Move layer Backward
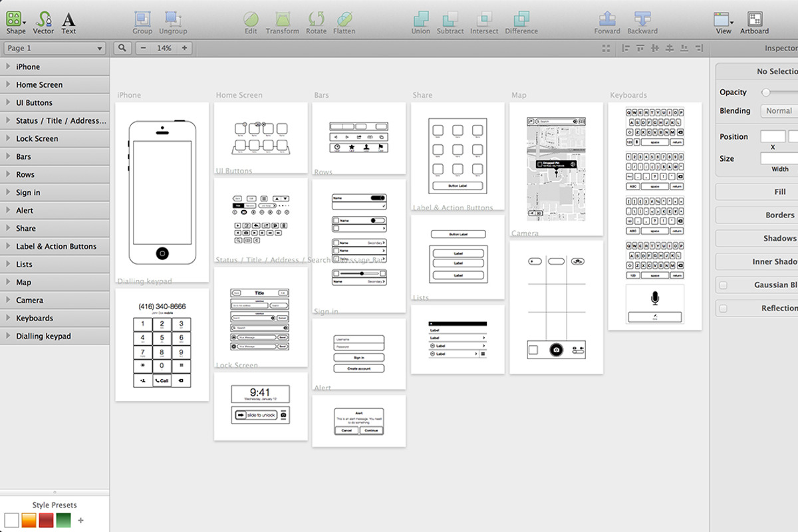 tap(642, 22)
